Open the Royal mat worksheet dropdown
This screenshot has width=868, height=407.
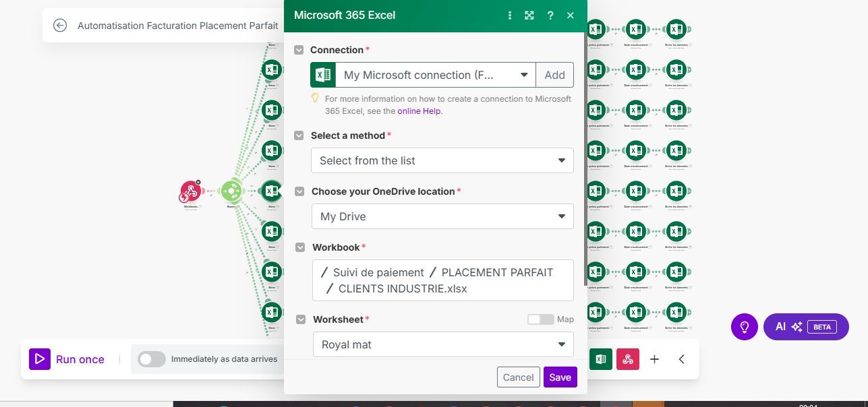pos(443,344)
